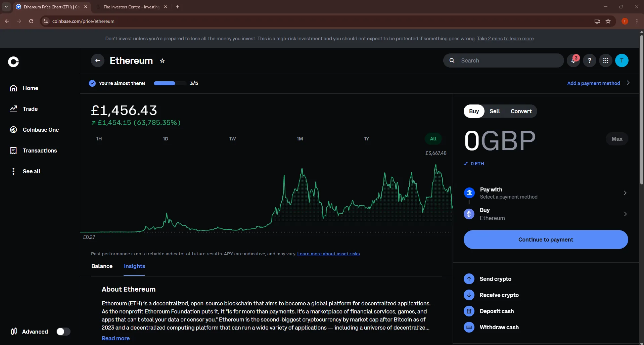
Task: Click the Ethereum price chart peak
Action: [x=436, y=165]
